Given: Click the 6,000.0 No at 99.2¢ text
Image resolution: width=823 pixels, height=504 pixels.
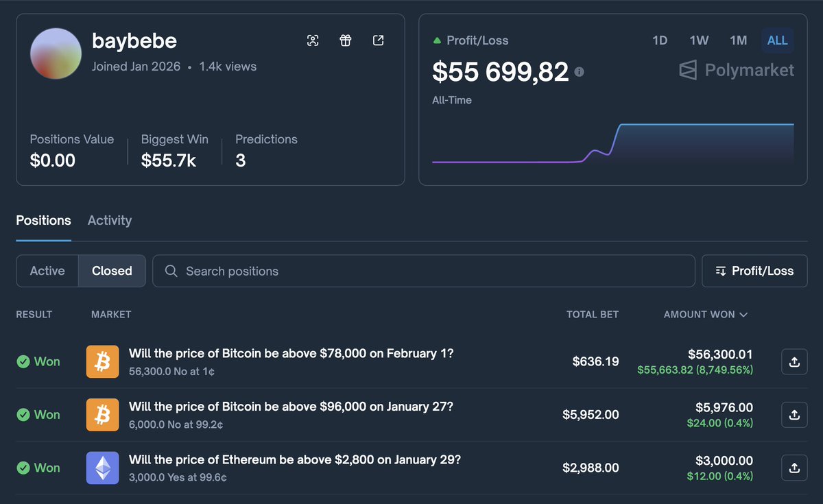Looking at the screenshot, I should [176, 424].
